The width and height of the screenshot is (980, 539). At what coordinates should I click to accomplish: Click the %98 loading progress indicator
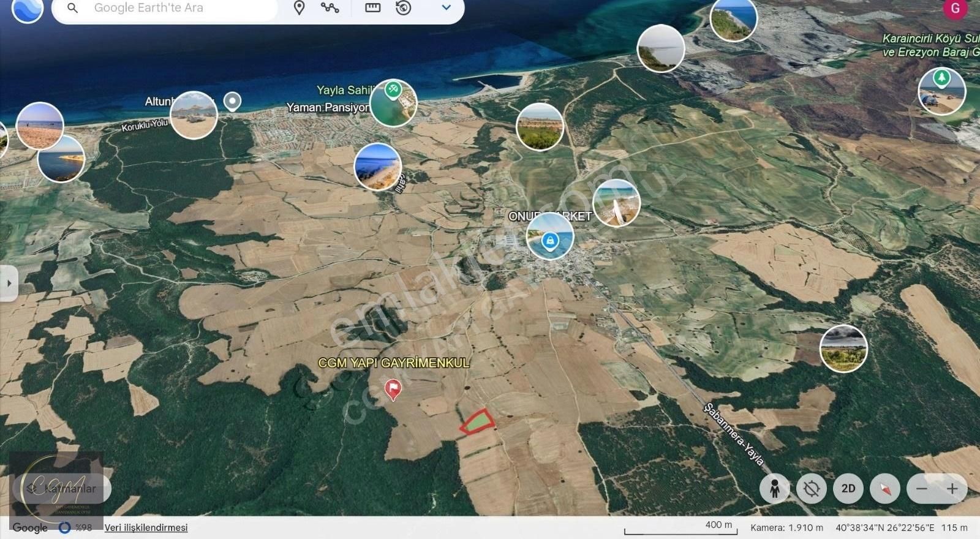point(75,527)
